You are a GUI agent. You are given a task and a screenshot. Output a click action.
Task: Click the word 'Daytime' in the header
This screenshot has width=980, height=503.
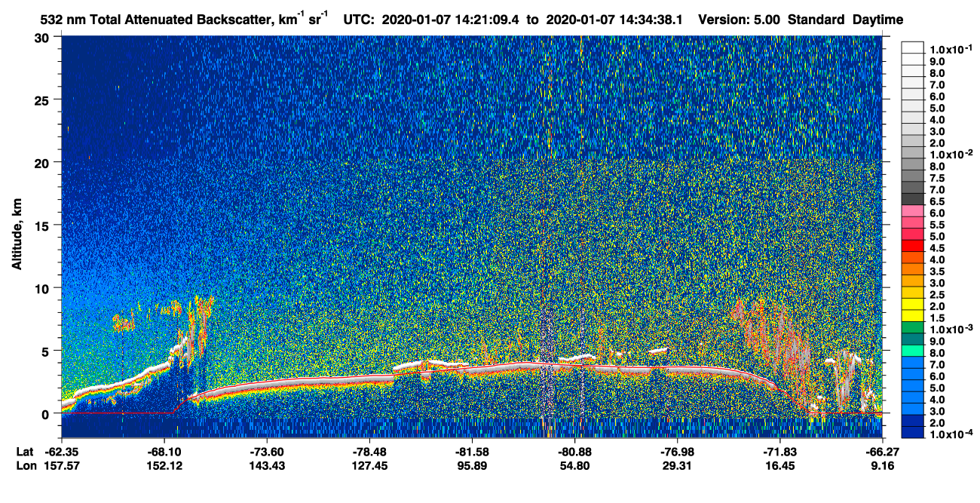click(x=878, y=20)
